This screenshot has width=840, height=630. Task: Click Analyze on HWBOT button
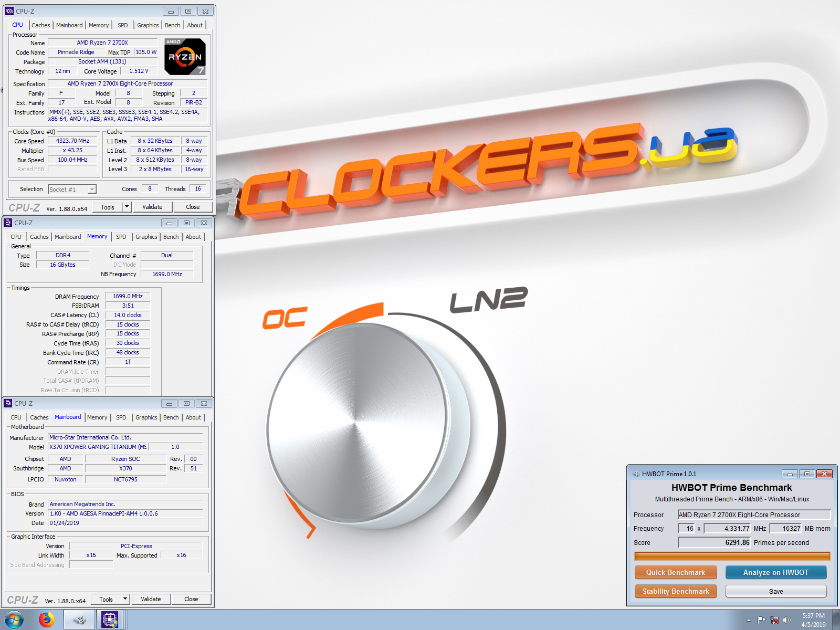click(x=776, y=572)
